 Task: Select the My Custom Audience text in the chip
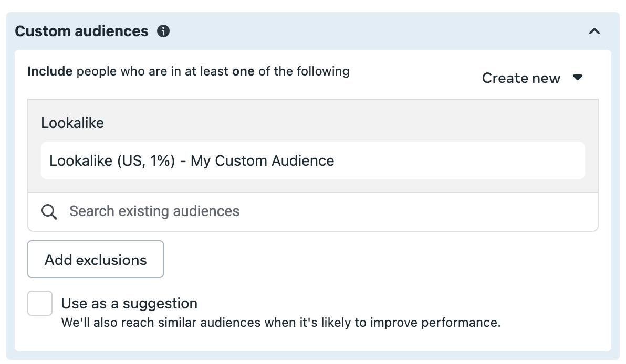pos(262,160)
